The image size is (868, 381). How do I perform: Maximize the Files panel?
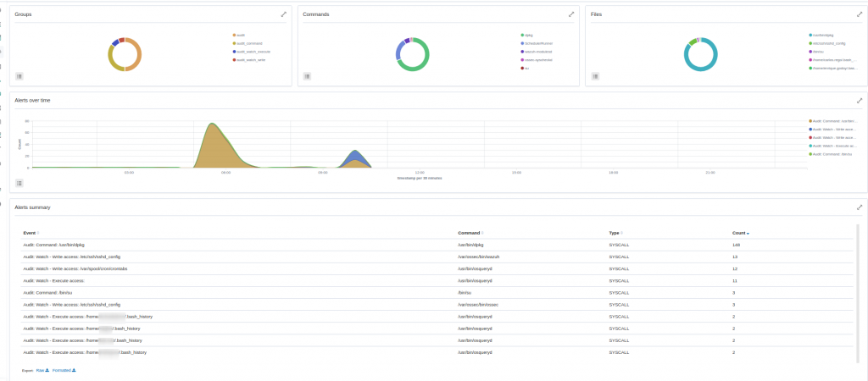coord(859,14)
